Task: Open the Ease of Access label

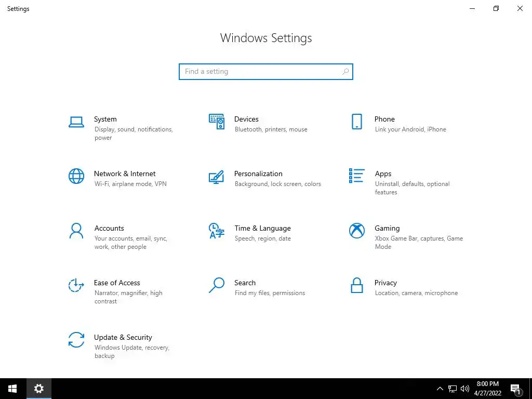Action: [x=117, y=283]
